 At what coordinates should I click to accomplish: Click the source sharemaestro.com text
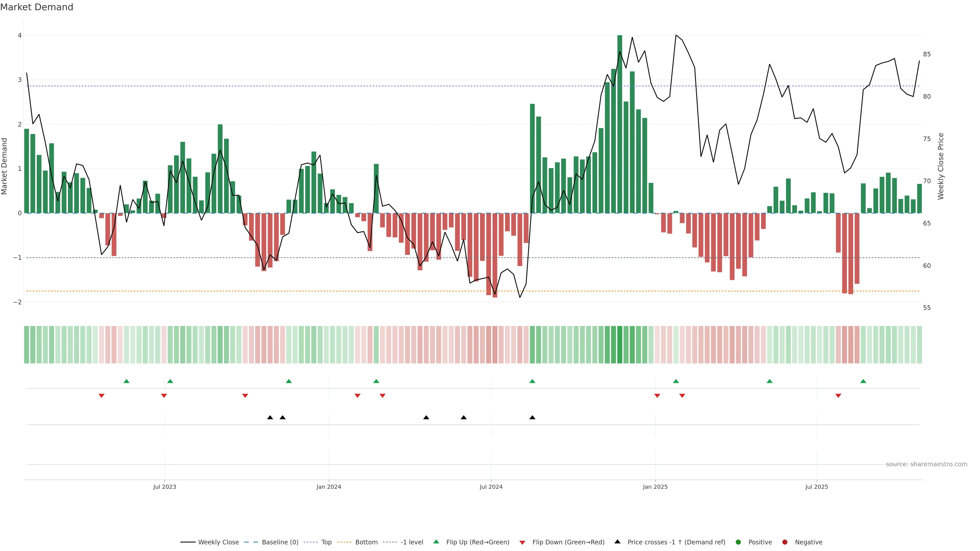[926, 464]
